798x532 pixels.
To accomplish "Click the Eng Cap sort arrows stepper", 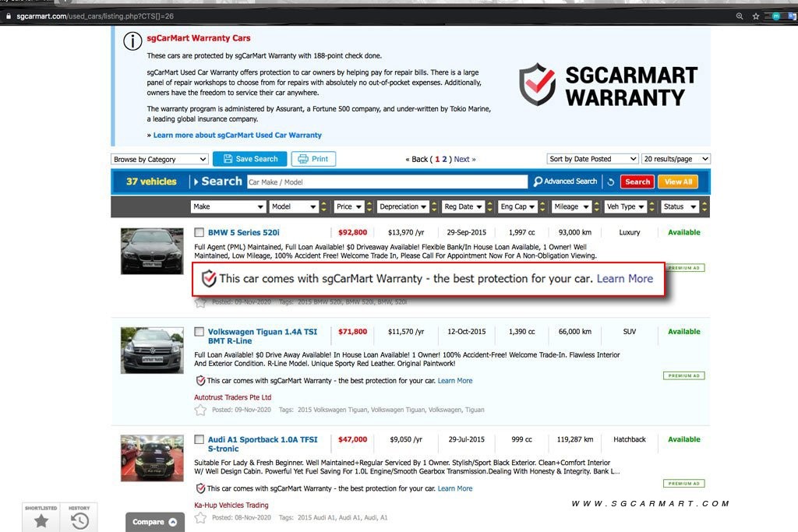I will click(x=542, y=206).
